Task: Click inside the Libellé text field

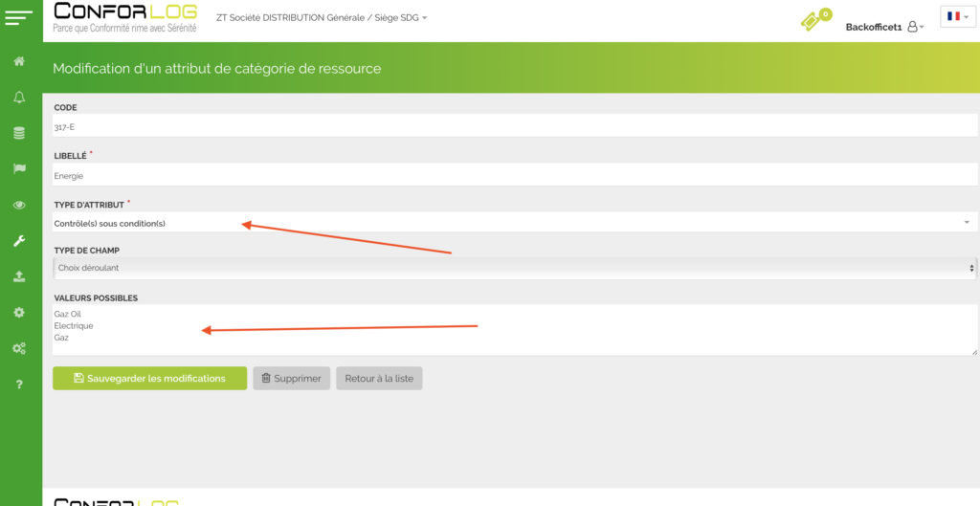Action: click(x=515, y=175)
